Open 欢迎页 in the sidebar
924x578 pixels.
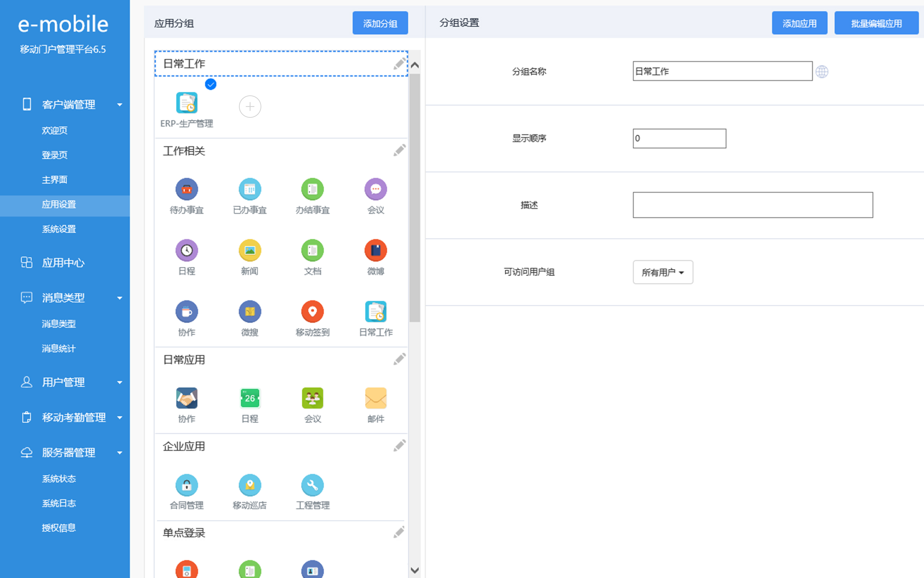pos(55,130)
